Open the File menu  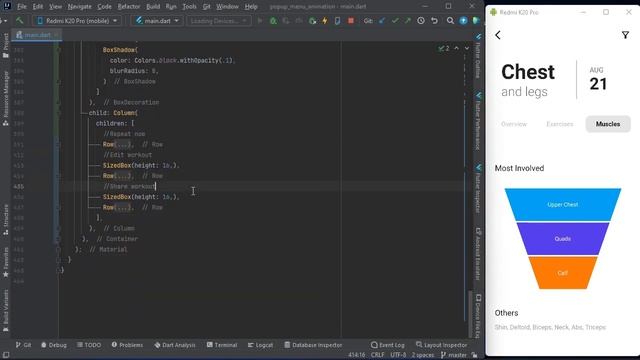pos(22,7)
